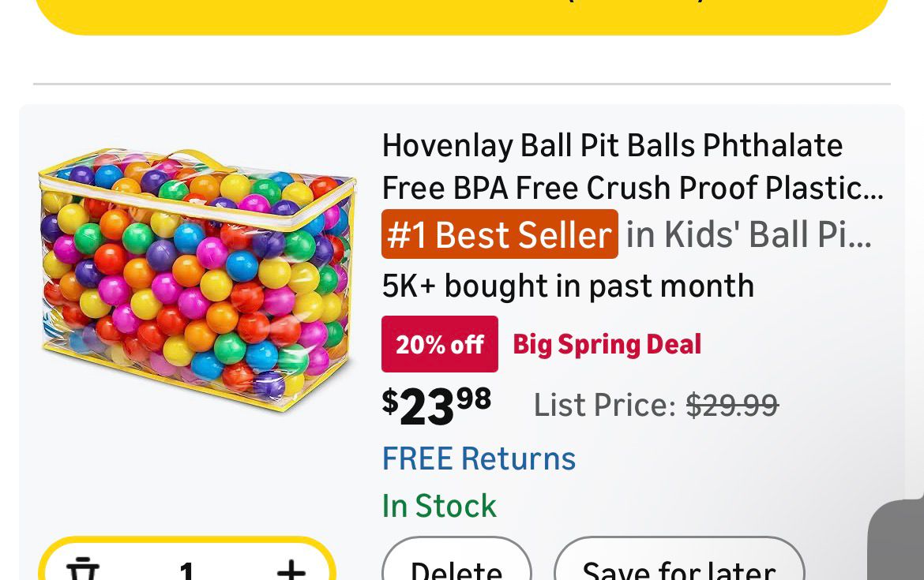Tap the yellow button at the top
The width and height of the screenshot is (924, 580).
tap(462, 14)
